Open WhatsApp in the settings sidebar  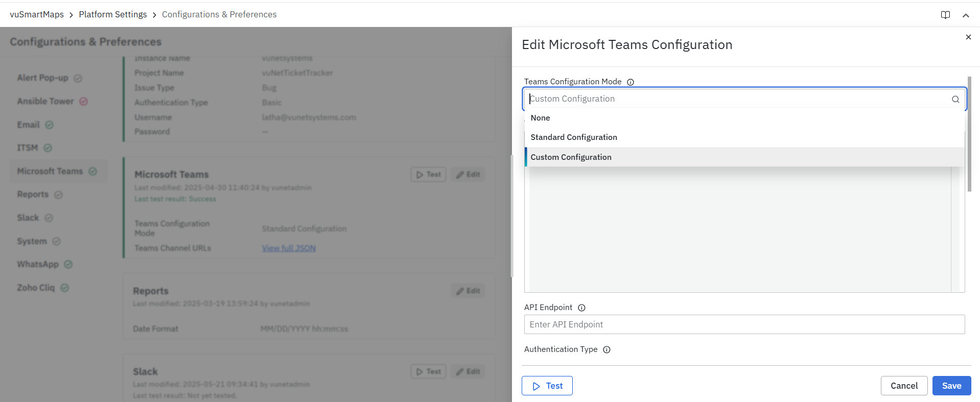click(x=38, y=265)
